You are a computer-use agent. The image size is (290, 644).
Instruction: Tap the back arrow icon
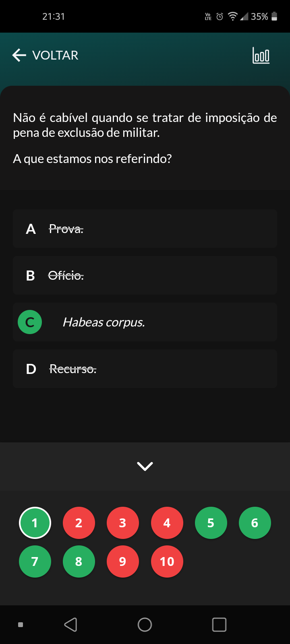pos(19,55)
